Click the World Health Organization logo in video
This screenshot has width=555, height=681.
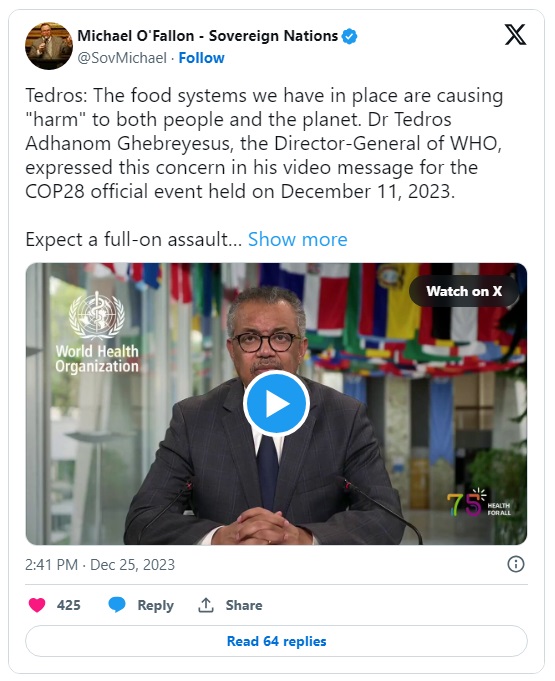(x=97, y=332)
